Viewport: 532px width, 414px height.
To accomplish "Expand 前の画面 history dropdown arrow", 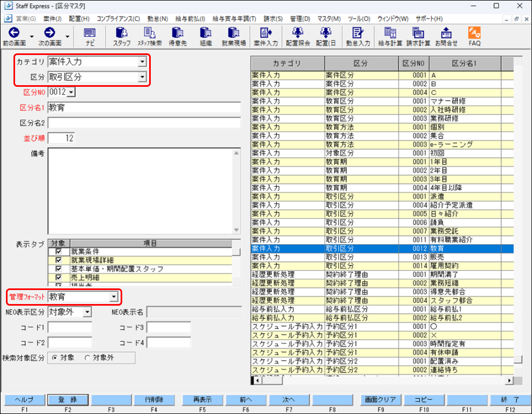I will [x=32, y=36].
